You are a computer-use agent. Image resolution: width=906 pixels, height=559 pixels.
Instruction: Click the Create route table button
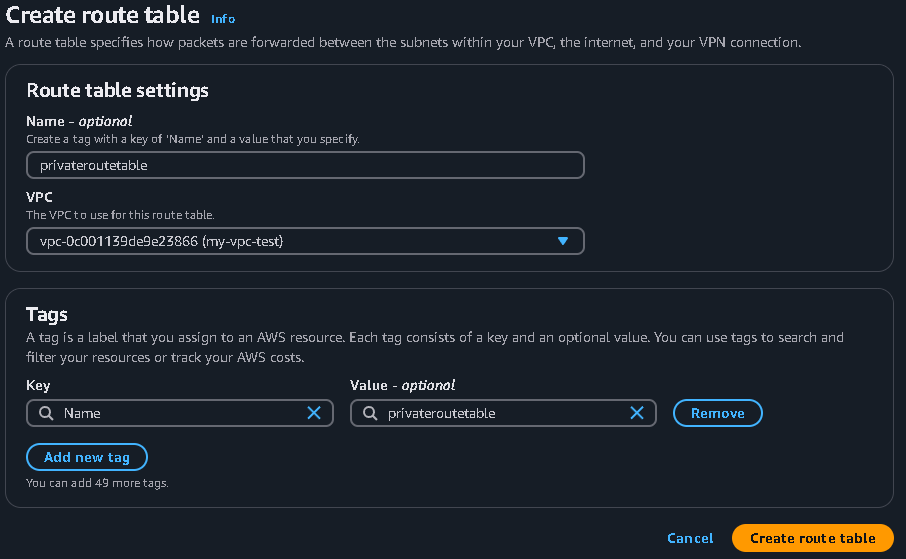tap(812, 538)
